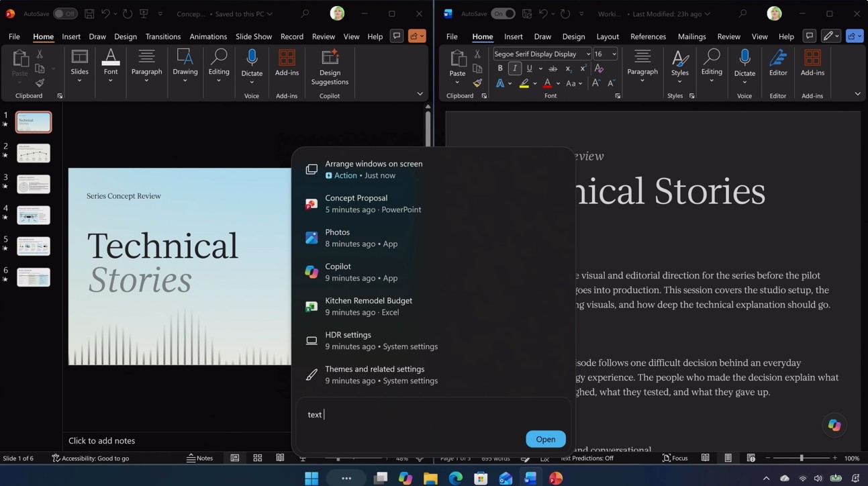
Task: Switch to the Mailings tab in Word
Action: pyautogui.click(x=691, y=36)
